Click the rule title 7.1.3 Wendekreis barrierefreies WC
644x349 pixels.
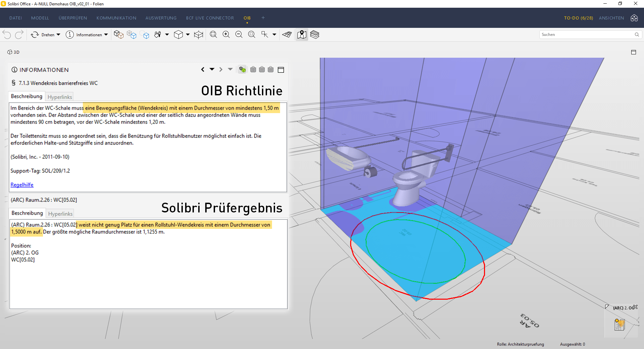(58, 83)
